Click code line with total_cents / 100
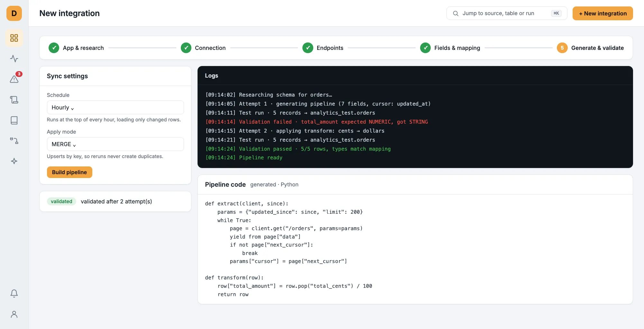 click(x=295, y=286)
